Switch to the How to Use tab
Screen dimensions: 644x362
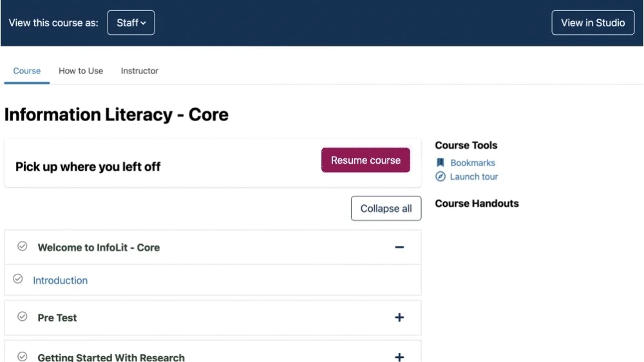coord(81,71)
